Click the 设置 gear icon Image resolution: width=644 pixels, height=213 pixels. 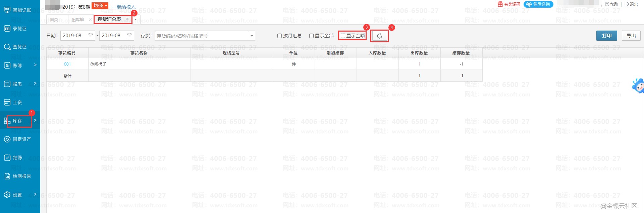click(x=7, y=195)
